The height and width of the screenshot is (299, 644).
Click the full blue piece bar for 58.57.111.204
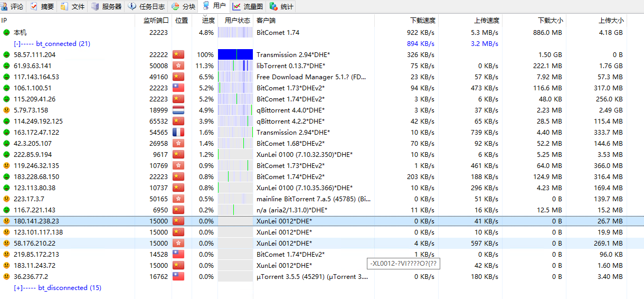[x=235, y=55]
